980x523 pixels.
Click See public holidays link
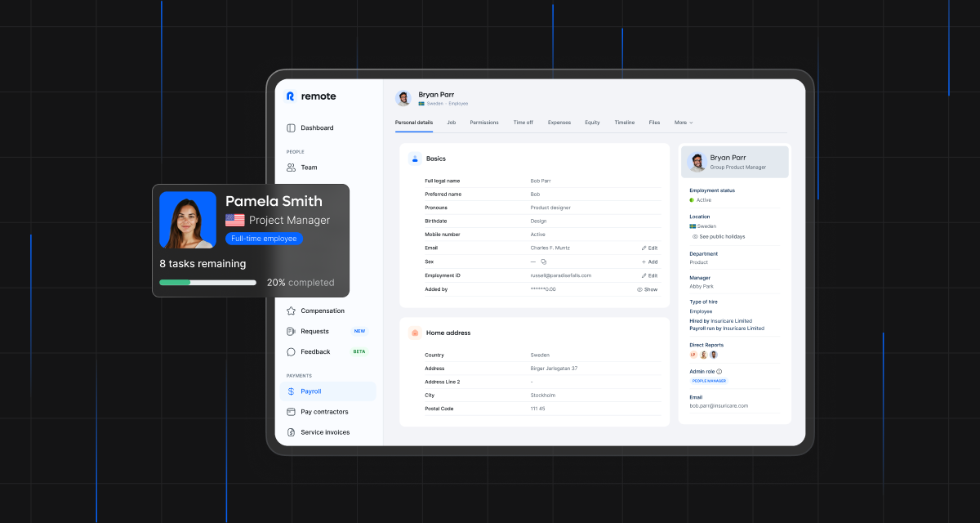click(x=719, y=237)
